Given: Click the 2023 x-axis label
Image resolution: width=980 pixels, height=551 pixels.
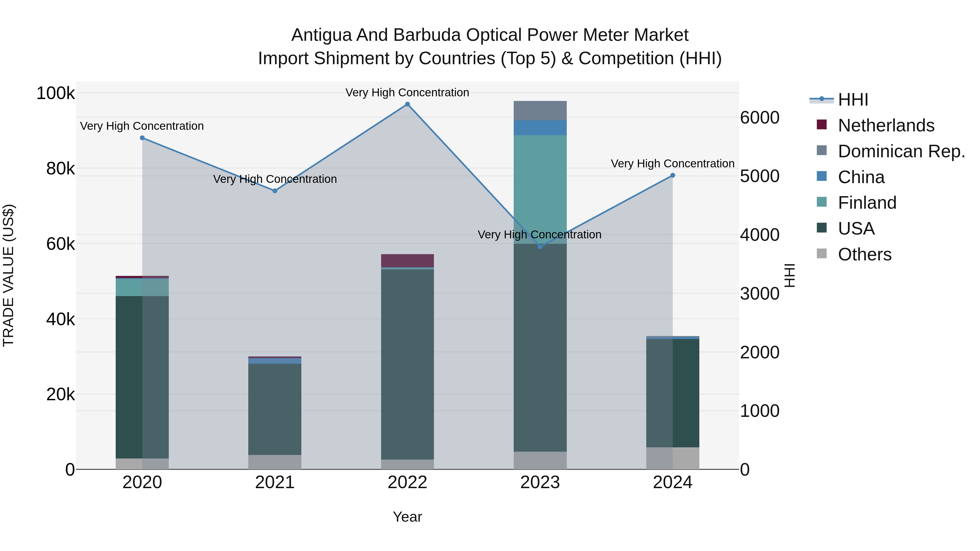Looking at the screenshot, I should (540, 482).
